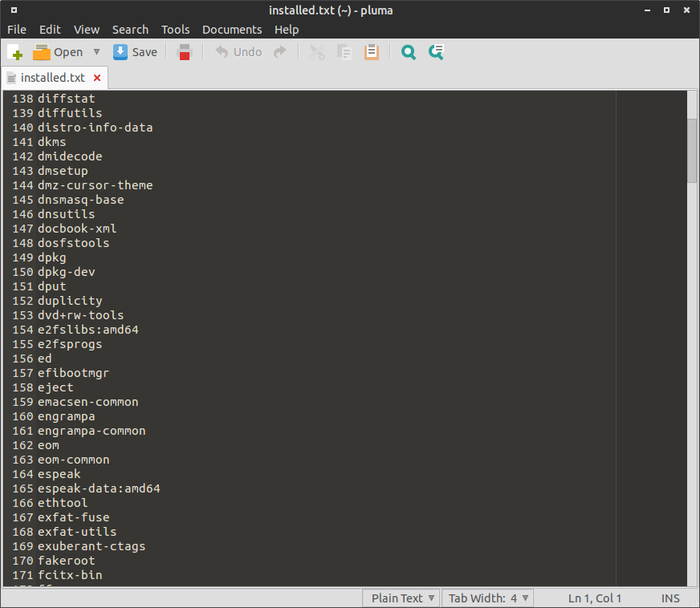Viewport: 700px width, 608px height.
Task: Undo the last edit
Action: [239, 51]
